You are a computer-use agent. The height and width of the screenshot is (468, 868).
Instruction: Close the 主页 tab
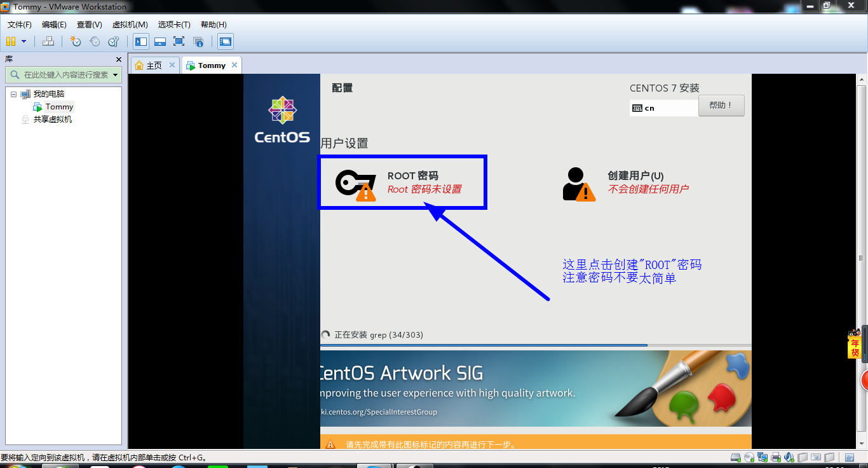coord(172,65)
